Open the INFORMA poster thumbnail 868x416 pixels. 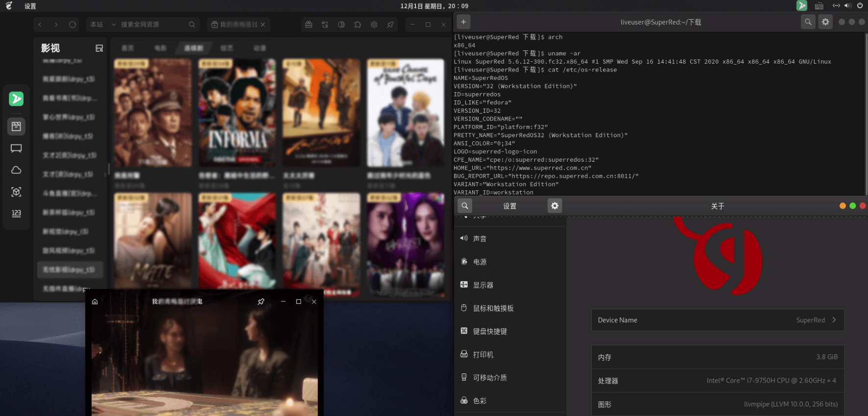pos(237,113)
